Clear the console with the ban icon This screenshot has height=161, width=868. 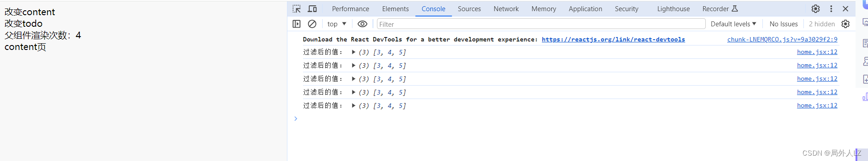click(x=312, y=24)
